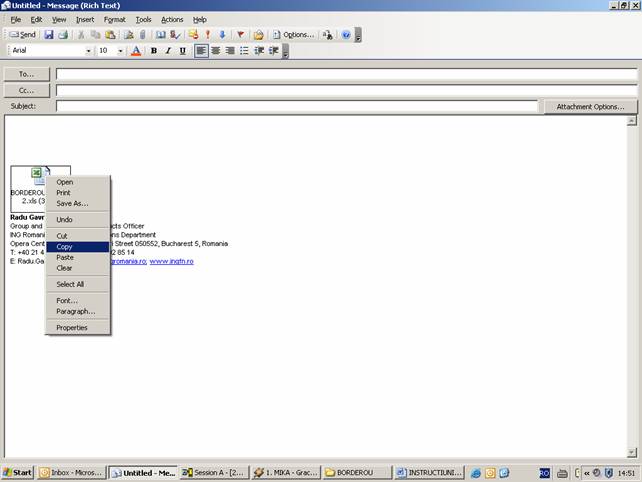Toggle Underline formatting
Viewport: 642px width, 482px height.
coord(182,51)
